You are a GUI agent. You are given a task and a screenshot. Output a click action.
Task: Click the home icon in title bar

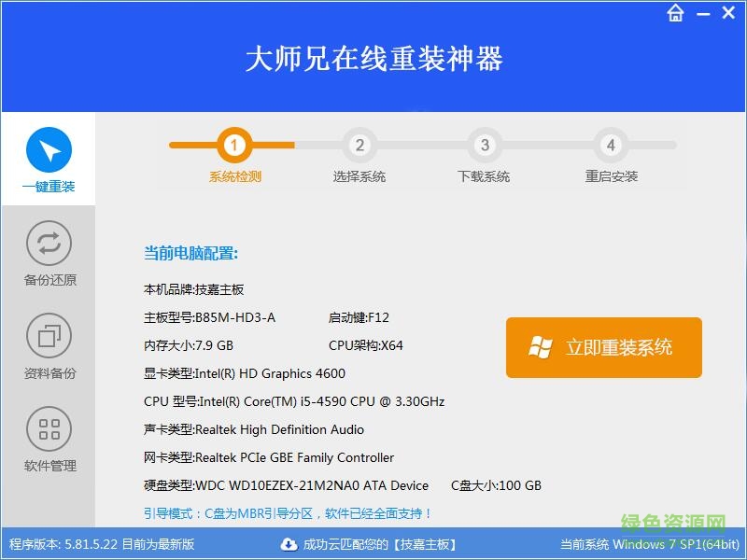pyautogui.click(x=675, y=13)
